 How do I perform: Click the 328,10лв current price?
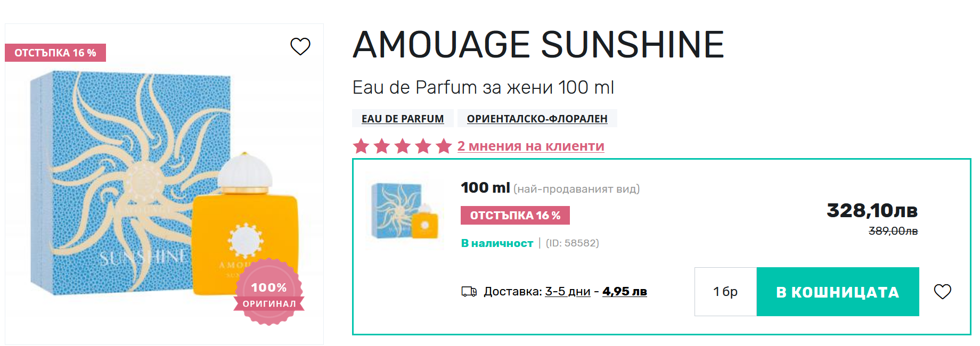click(x=872, y=211)
